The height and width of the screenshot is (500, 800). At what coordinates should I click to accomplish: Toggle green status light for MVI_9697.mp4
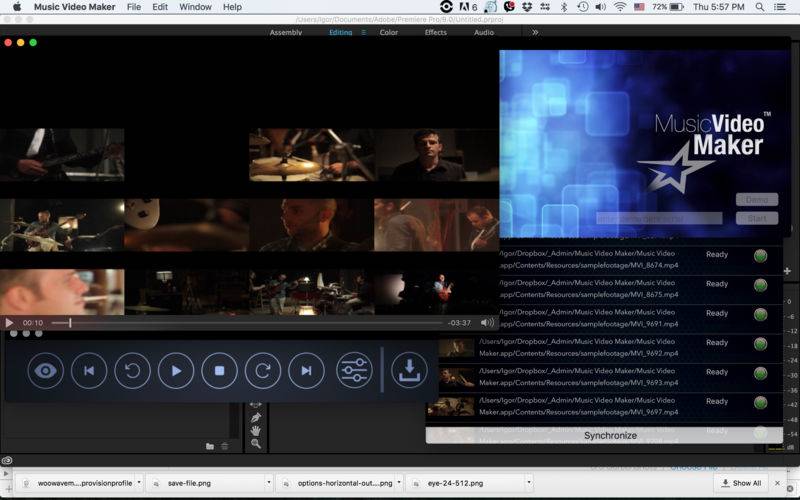click(760, 403)
